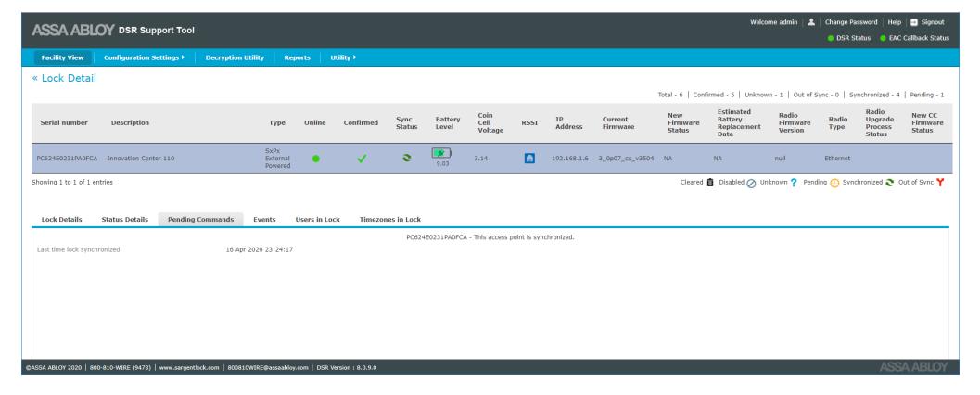This screenshot has width=980, height=395.
Task: Click the Coin Cell Voltage column header
Action: coord(490,122)
